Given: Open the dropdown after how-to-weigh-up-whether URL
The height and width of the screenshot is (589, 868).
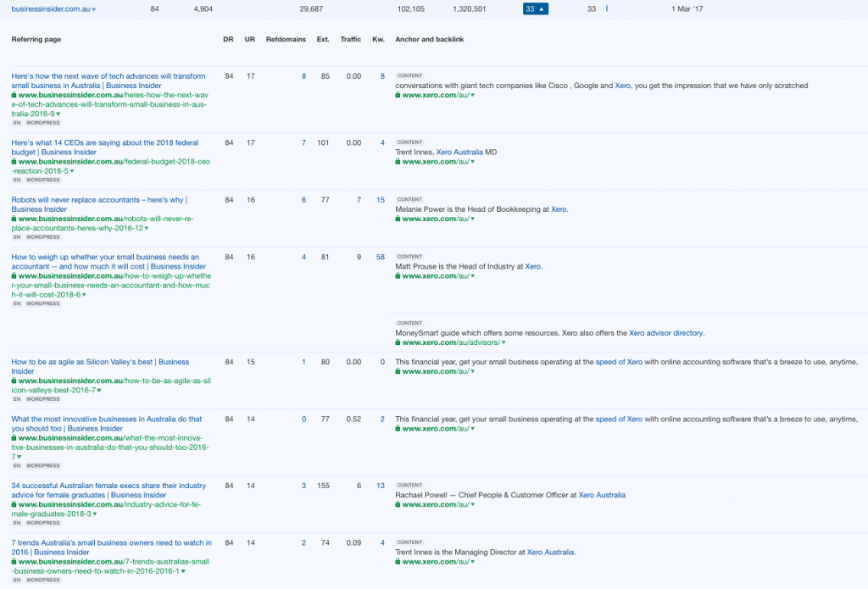Looking at the screenshot, I should [84, 295].
